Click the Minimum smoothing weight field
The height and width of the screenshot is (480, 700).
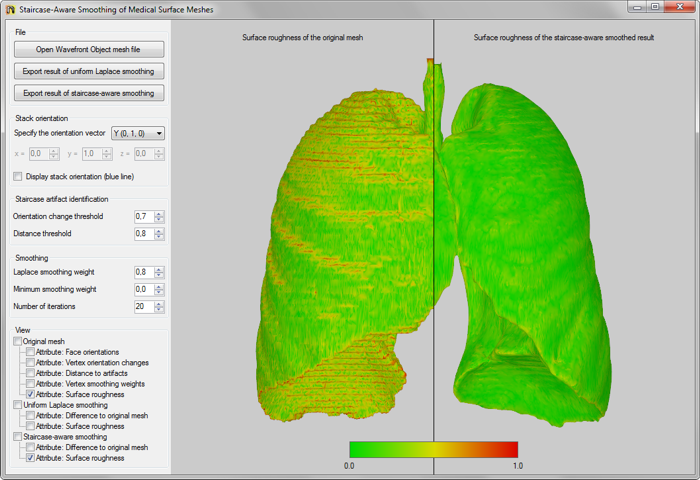(x=144, y=289)
